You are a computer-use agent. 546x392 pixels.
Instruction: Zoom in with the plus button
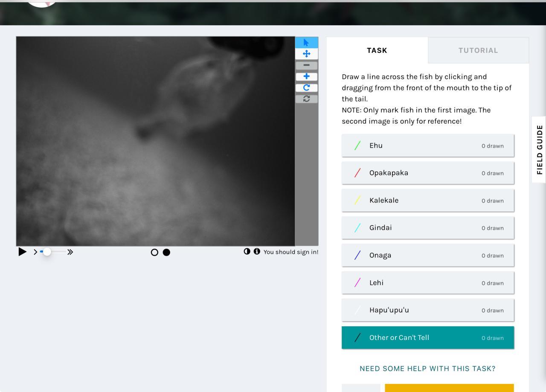(306, 76)
